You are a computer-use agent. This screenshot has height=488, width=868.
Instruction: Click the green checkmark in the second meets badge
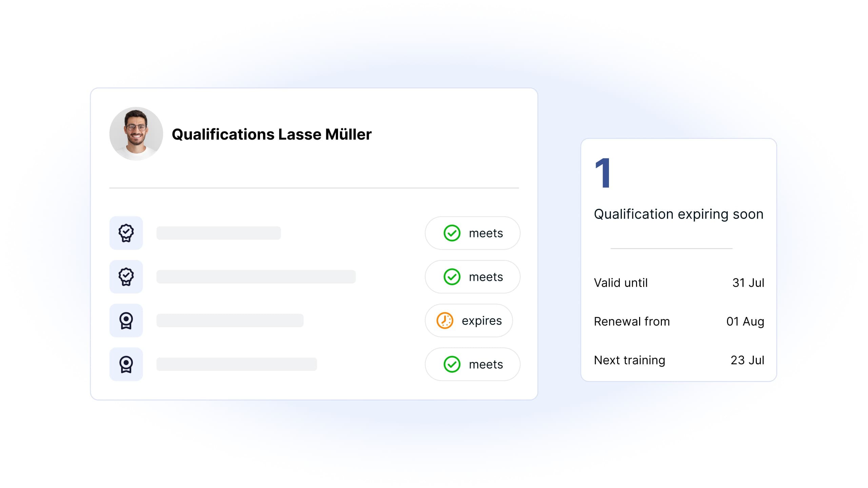(x=452, y=277)
